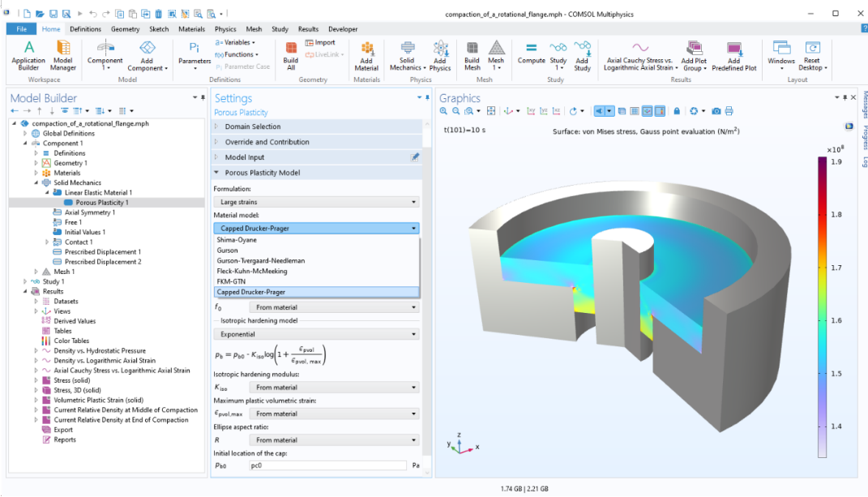The height and width of the screenshot is (497, 868).
Task: Click the open folder icon in quick access toolbar
Action: [x=40, y=14]
